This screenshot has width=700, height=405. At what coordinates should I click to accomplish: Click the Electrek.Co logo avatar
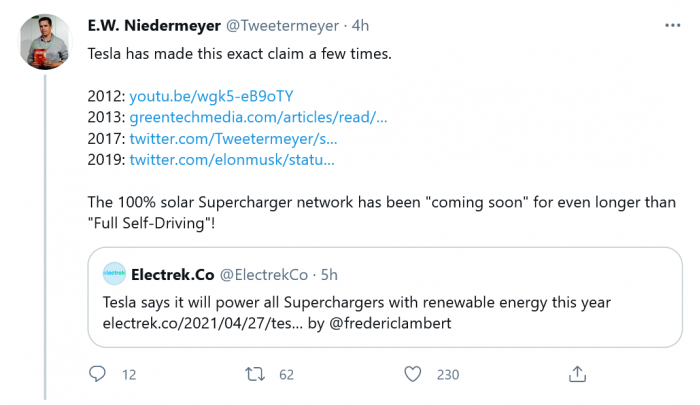point(111,273)
